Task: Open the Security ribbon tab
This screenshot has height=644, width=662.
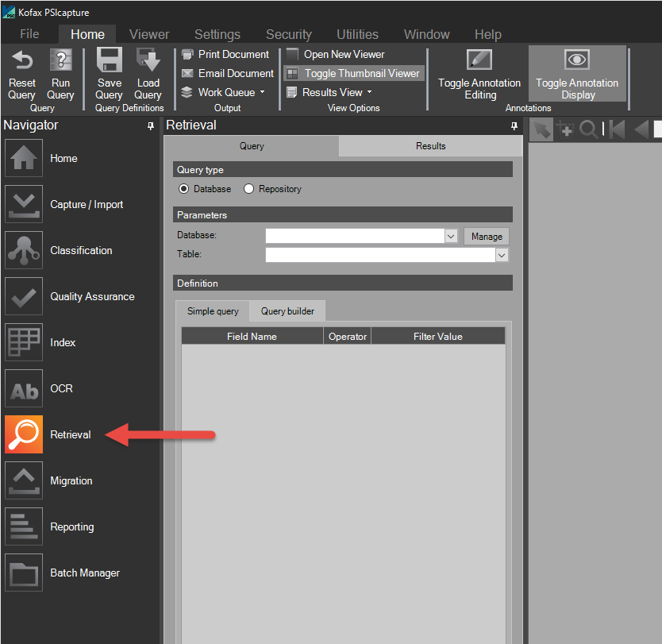Action: point(289,34)
